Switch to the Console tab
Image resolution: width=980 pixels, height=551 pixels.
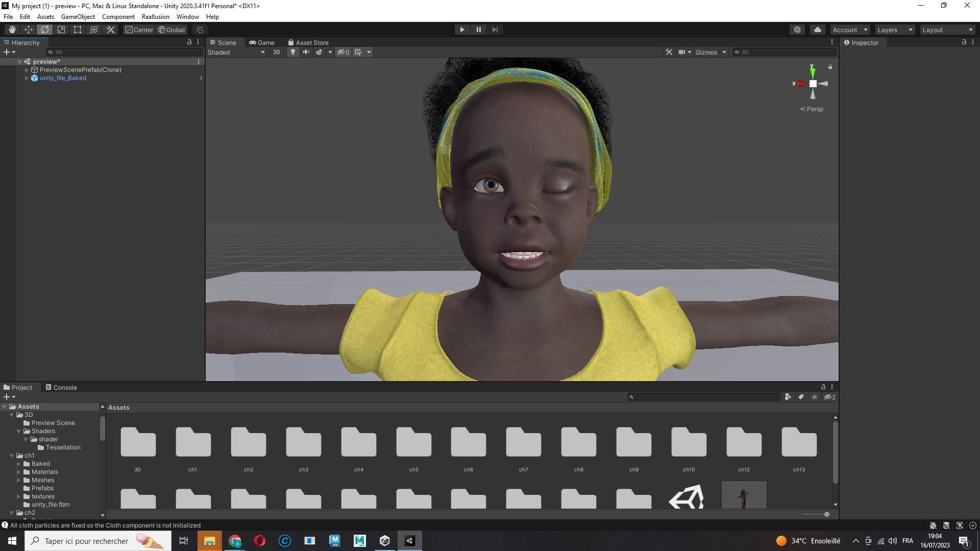tap(61, 388)
